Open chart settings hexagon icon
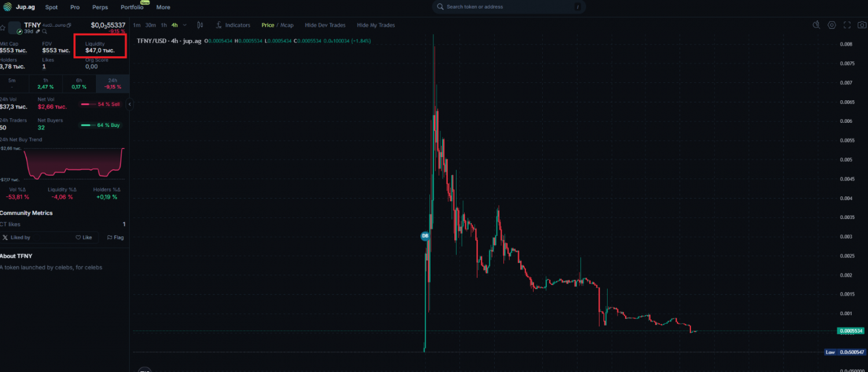The width and height of the screenshot is (868, 372). (832, 25)
